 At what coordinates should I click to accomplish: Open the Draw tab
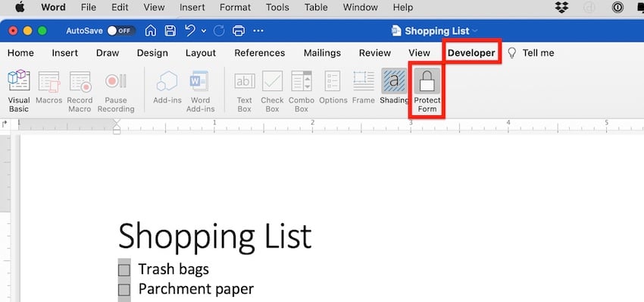[108, 52]
